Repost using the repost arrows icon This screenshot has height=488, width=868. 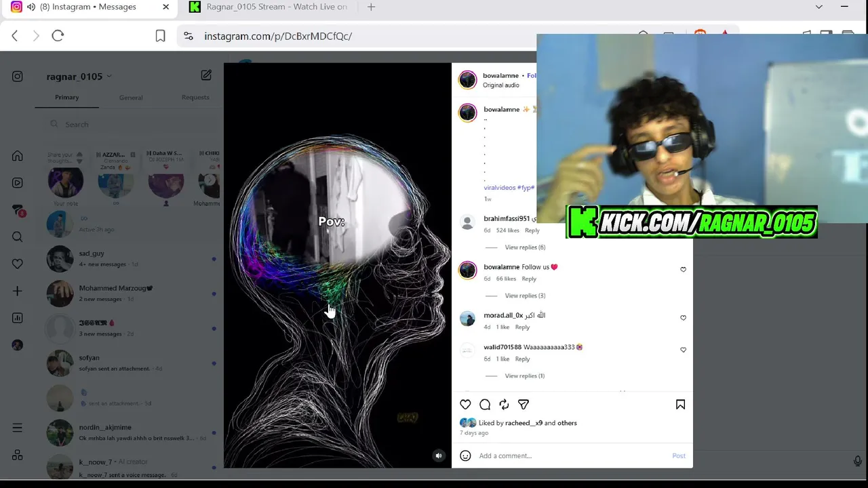click(504, 405)
